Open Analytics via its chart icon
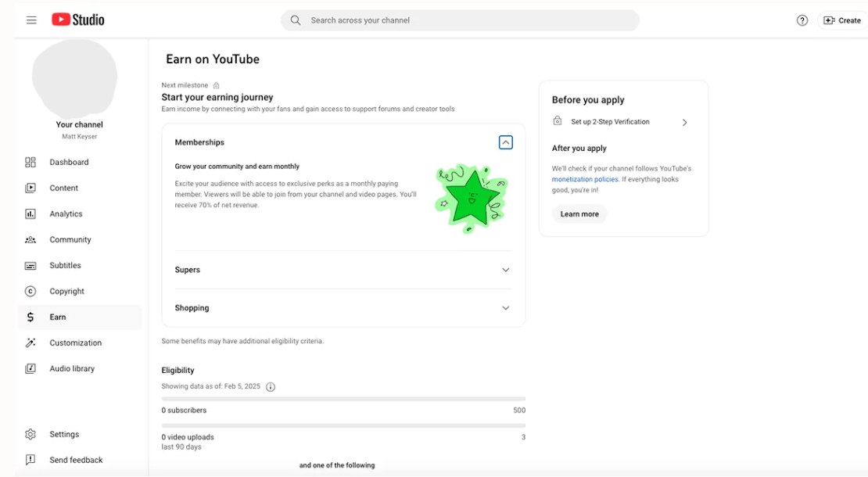 [30, 214]
